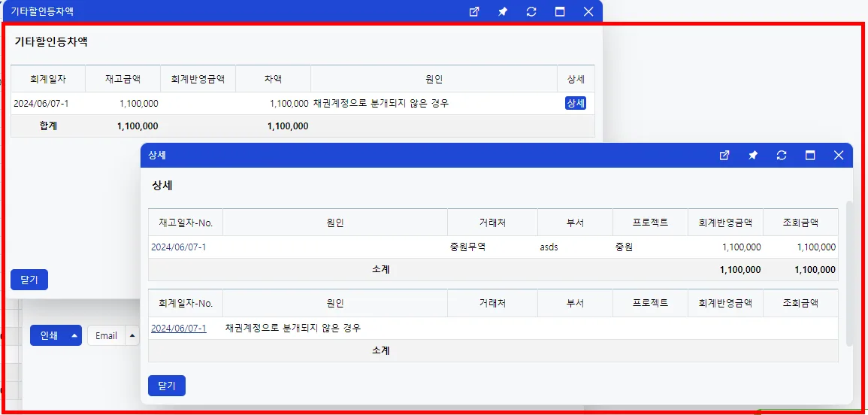Select the 2024/06/07-1 재고일자 row in 상세
Image resolution: width=868 pixels, height=415 pixels.
[493, 247]
